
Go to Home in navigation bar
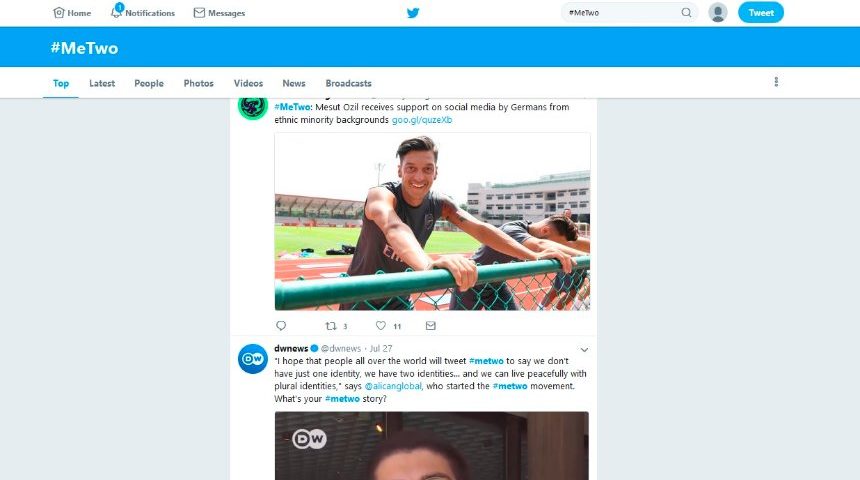tap(72, 13)
